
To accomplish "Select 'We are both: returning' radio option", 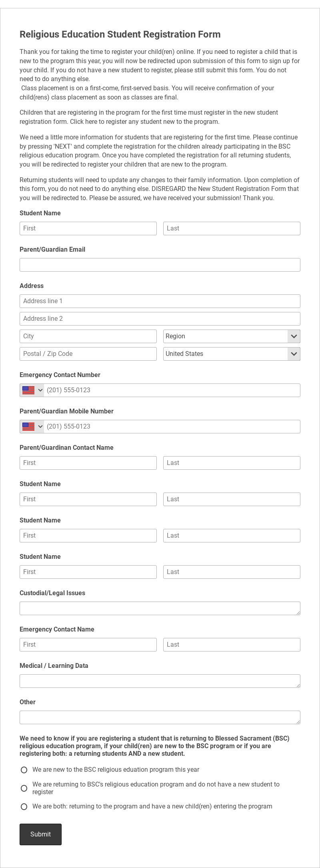I will (24, 806).
